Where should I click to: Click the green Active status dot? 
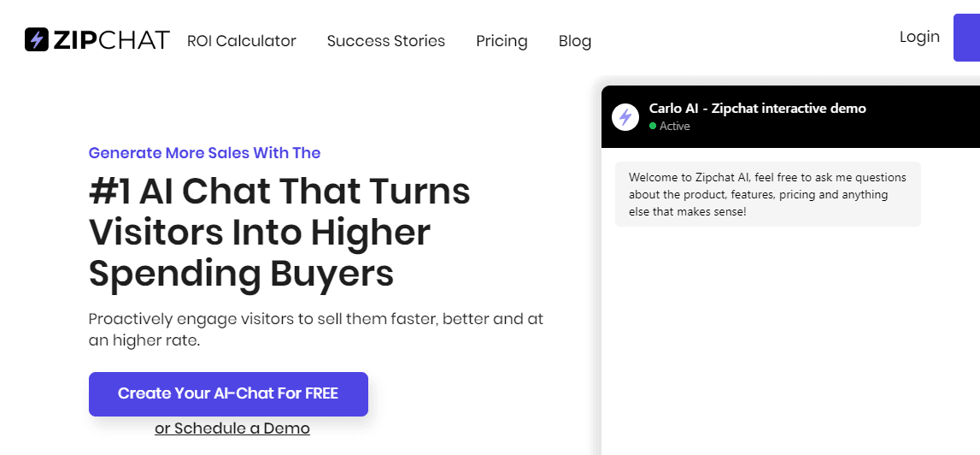tap(653, 126)
